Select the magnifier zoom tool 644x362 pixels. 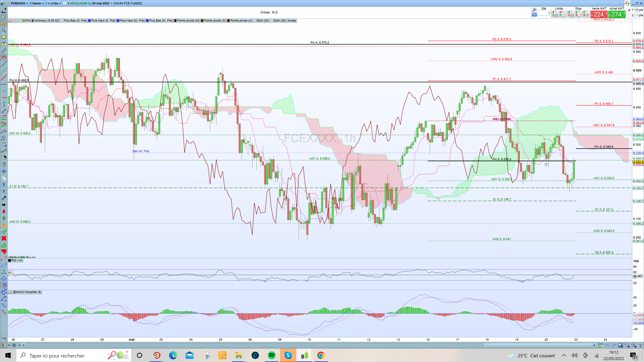point(4,31)
